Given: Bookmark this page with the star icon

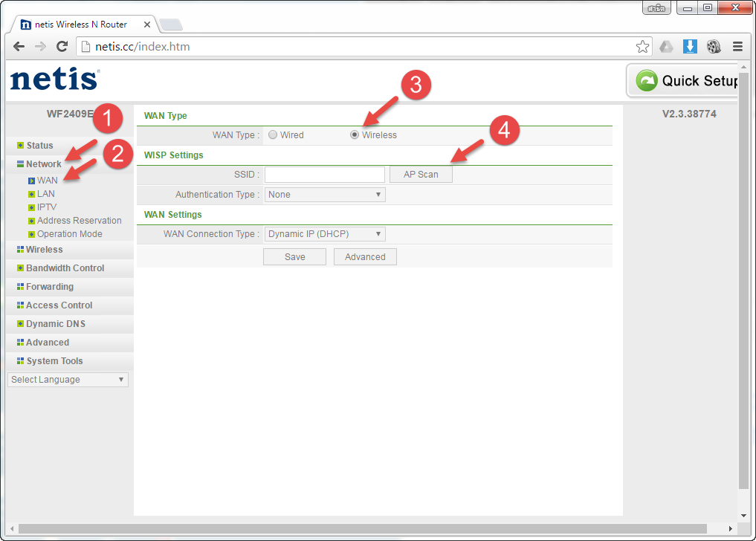Looking at the screenshot, I should tap(642, 47).
